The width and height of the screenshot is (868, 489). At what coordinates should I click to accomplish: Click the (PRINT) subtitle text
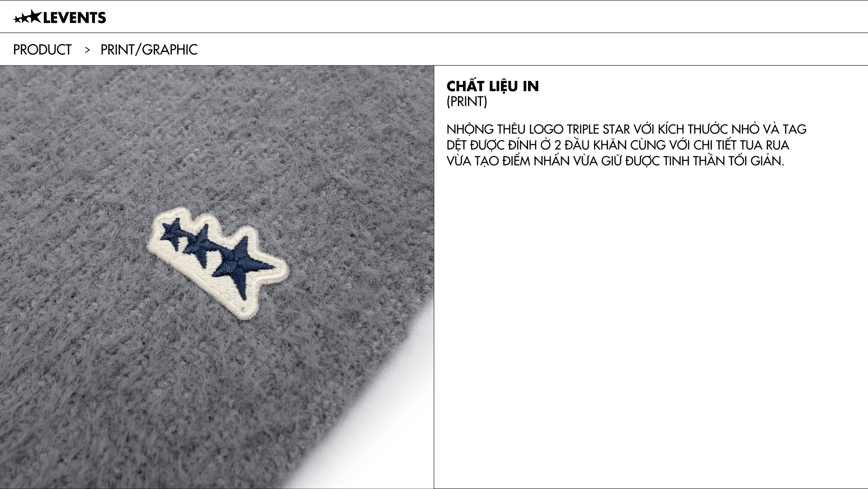tap(467, 102)
